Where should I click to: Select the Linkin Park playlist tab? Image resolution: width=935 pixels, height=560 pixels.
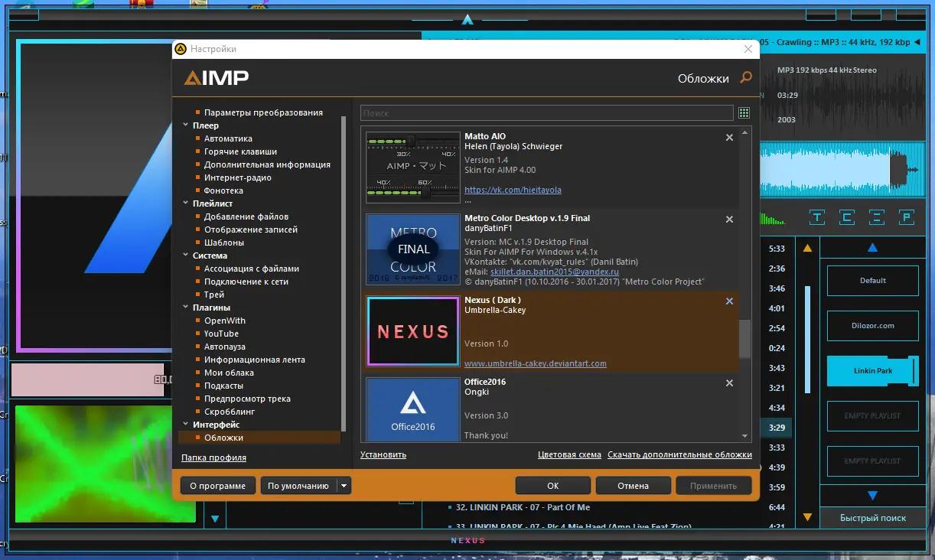pyautogui.click(x=872, y=371)
